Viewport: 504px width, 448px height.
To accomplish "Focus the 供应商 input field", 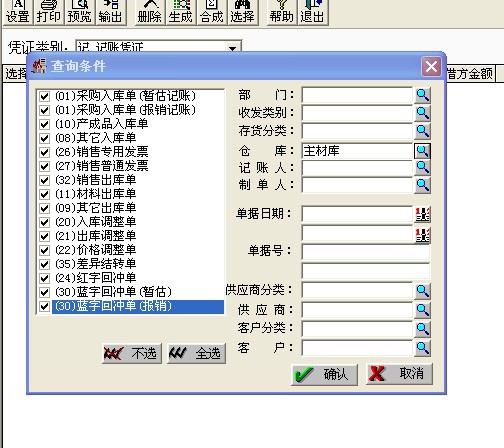I will [357, 310].
